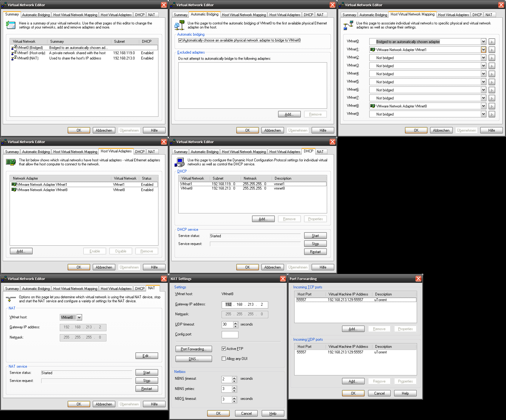Switch to the NAT tab in the Automatic Bridging window

pyautogui.click(x=320, y=15)
